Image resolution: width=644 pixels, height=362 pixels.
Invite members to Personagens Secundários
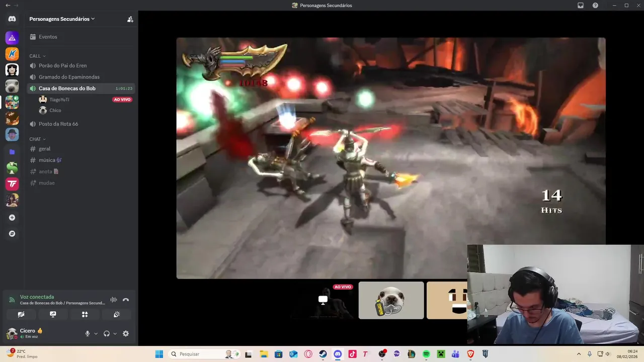pos(130,19)
